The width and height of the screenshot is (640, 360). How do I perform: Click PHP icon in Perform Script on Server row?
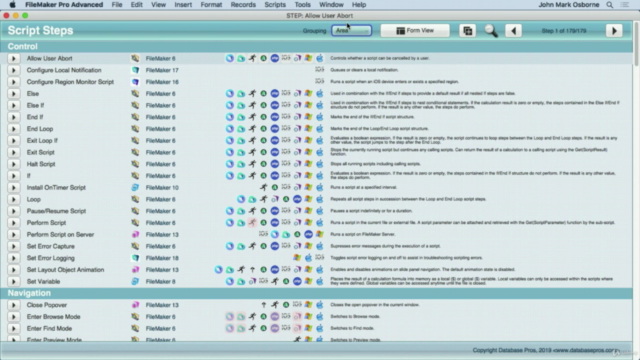[308, 235]
